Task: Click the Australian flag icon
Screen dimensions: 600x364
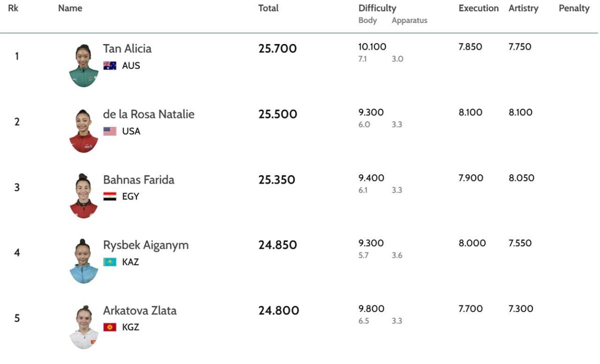Action: tap(109, 65)
